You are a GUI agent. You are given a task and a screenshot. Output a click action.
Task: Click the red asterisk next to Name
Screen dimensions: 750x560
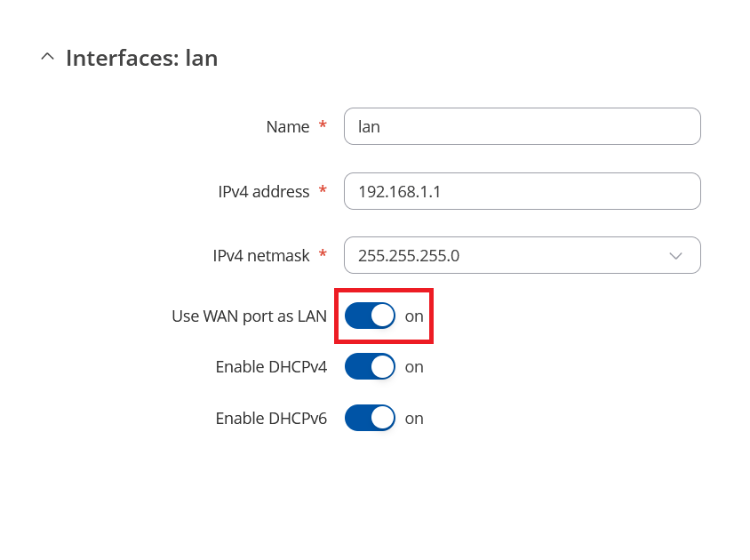pos(322,126)
